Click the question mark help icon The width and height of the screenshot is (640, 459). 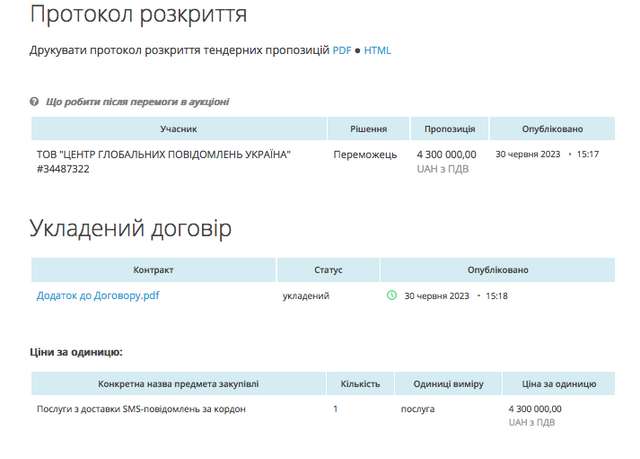pos(35,102)
